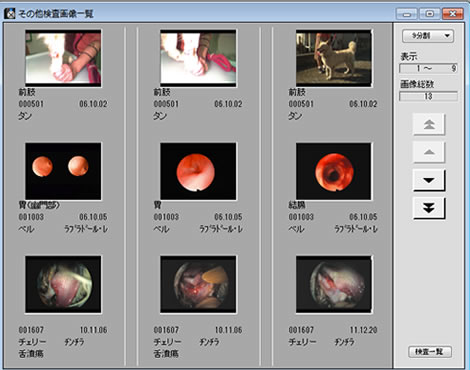Click the 検査一覧 button

430,352
